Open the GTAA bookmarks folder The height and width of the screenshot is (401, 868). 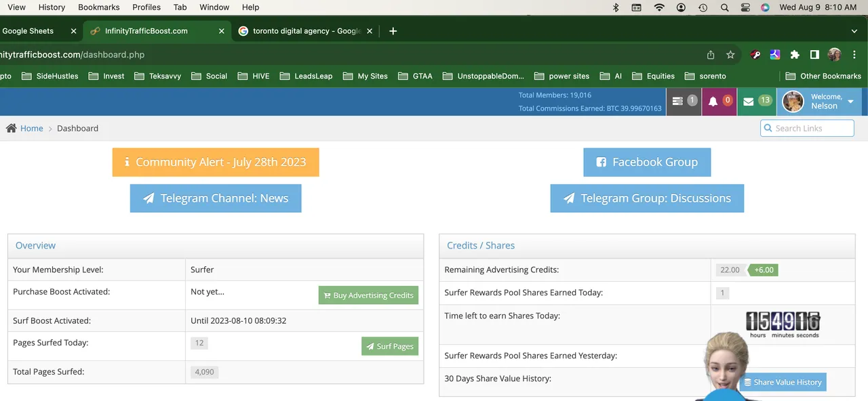click(x=415, y=76)
